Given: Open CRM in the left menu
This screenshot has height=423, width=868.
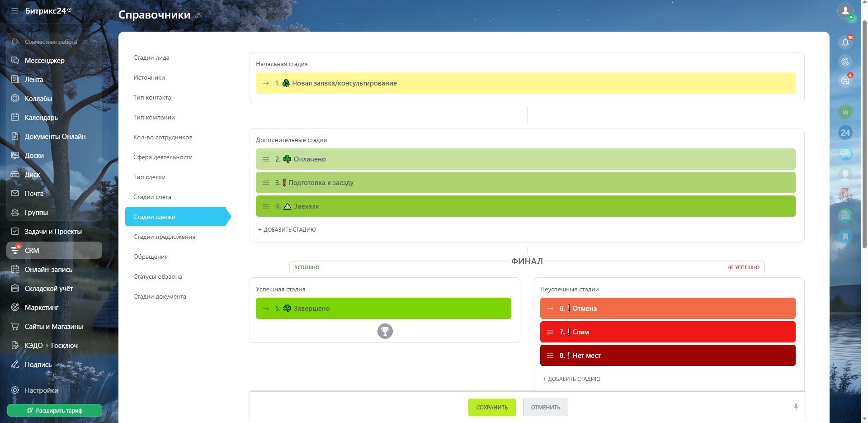Looking at the screenshot, I should [54, 250].
